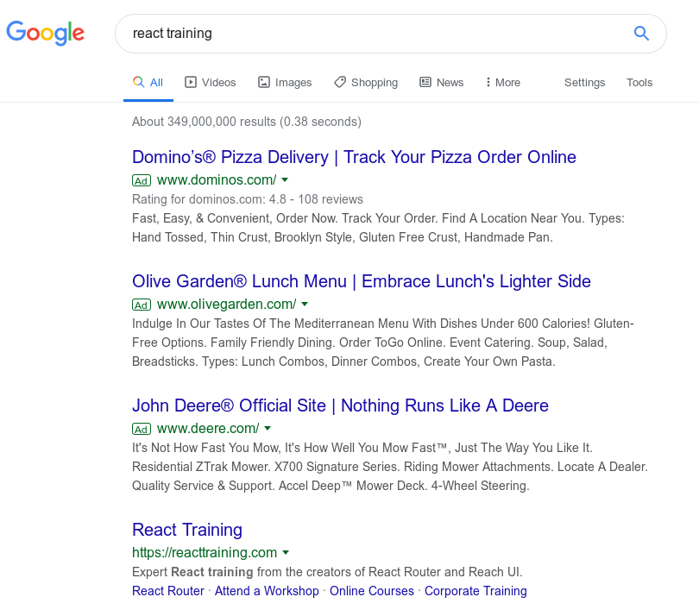699x616 pixels.
Task: Open the More menu
Action: click(x=503, y=83)
